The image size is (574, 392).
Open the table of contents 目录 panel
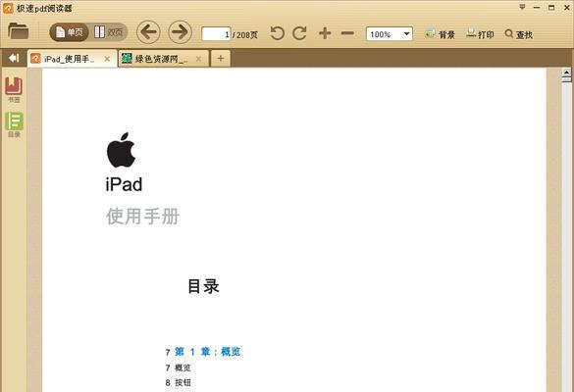tap(14, 124)
